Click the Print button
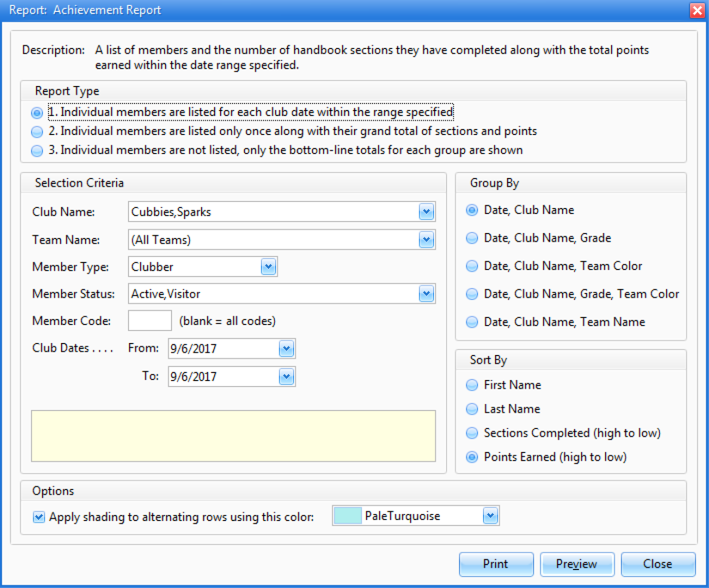709x588 pixels. 496,564
